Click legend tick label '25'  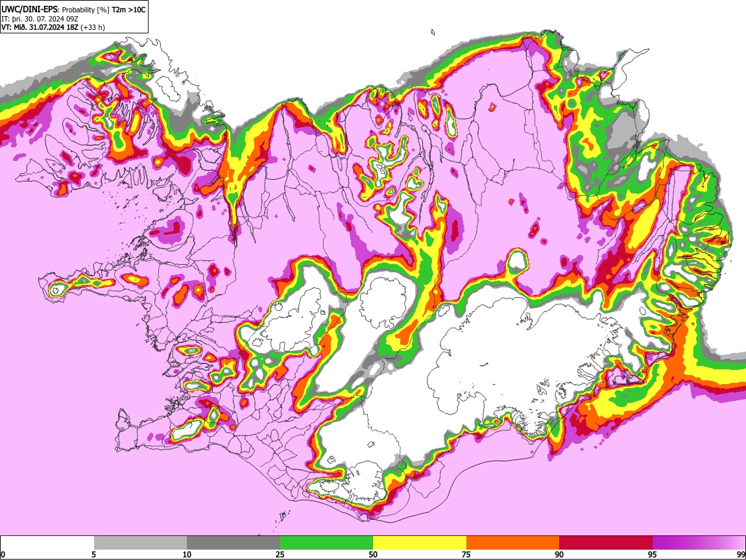tap(280, 554)
